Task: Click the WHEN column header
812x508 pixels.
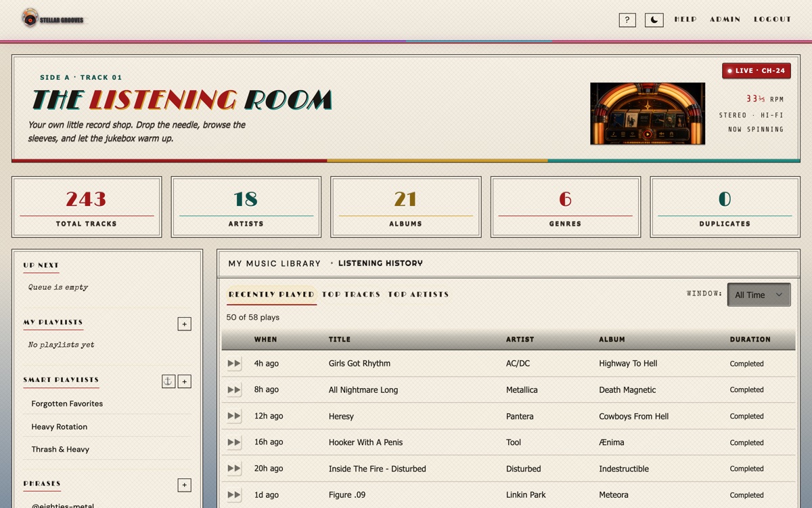Action: (x=265, y=339)
